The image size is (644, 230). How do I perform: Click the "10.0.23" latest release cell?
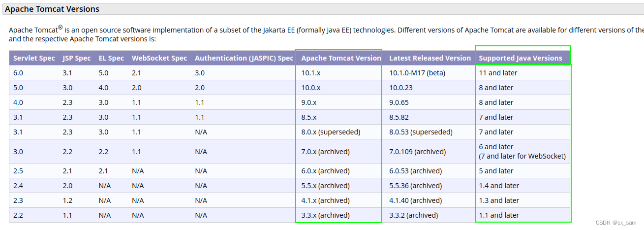[x=401, y=88]
